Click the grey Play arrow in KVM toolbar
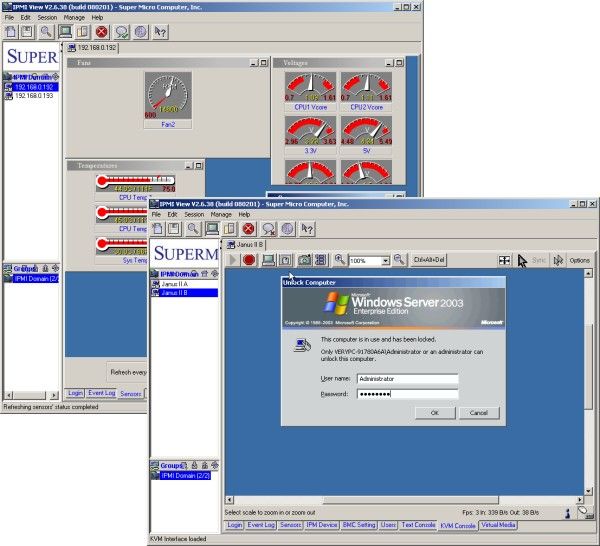Image resolution: width=600 pixels, height=546 pixels. [x=232, y=260]
